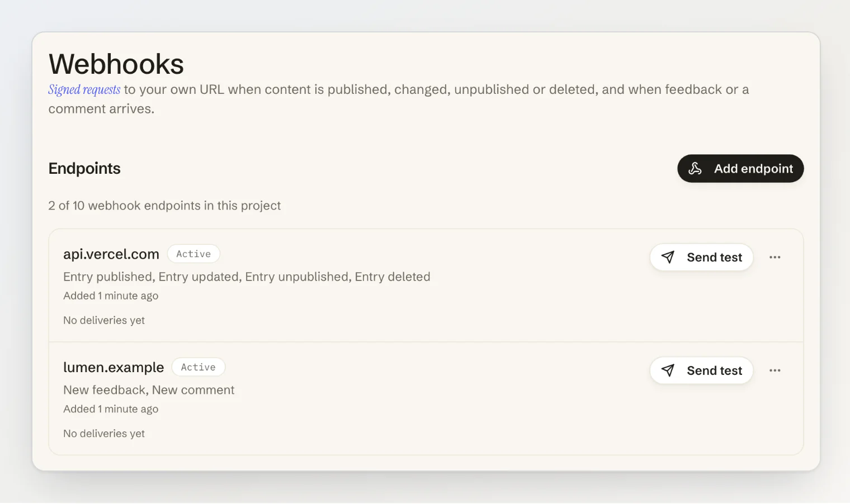Select the api.vercel.com endpoint name
This screenshot has height=504, width=850.
coord(111,254)
